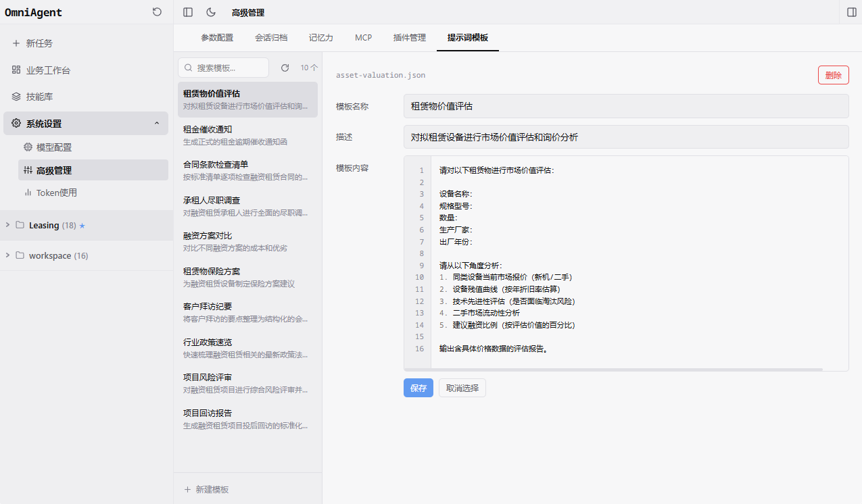
Task: Click the 10 个 template count label
Action: pyautogui.click(x=309, y=68)
